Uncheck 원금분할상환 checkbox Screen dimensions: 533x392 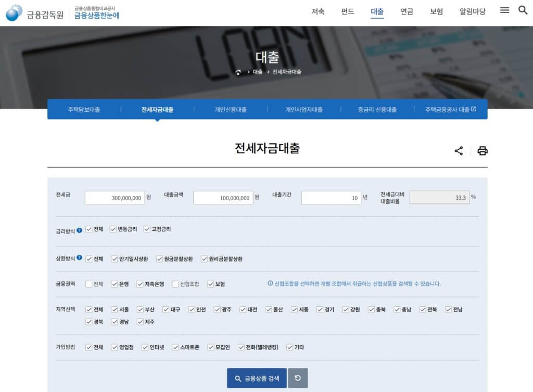[159, 259]
